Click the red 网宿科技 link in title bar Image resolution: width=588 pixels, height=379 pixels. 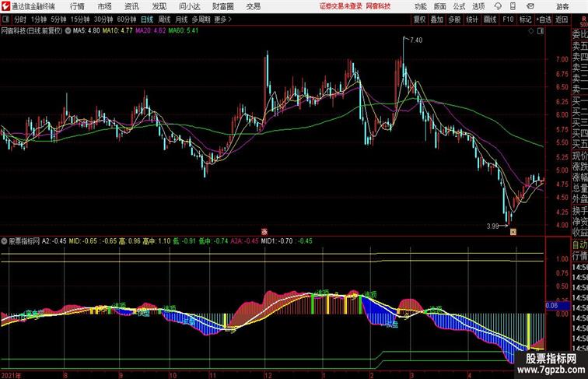point(378,6)
